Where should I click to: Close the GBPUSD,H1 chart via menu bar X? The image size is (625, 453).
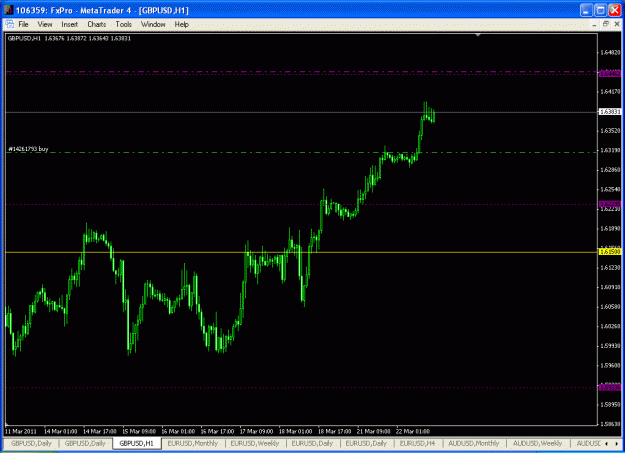(x=617, y=24)
